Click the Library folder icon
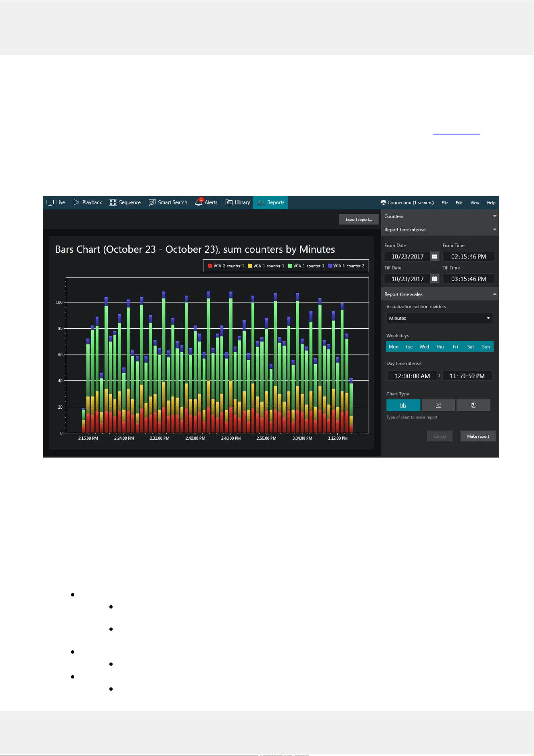 [229, 202]
